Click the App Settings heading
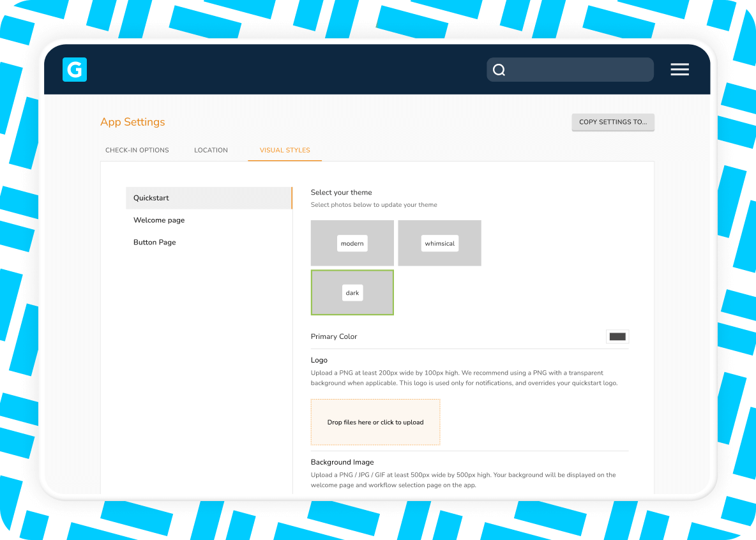 tap(133, 122)
